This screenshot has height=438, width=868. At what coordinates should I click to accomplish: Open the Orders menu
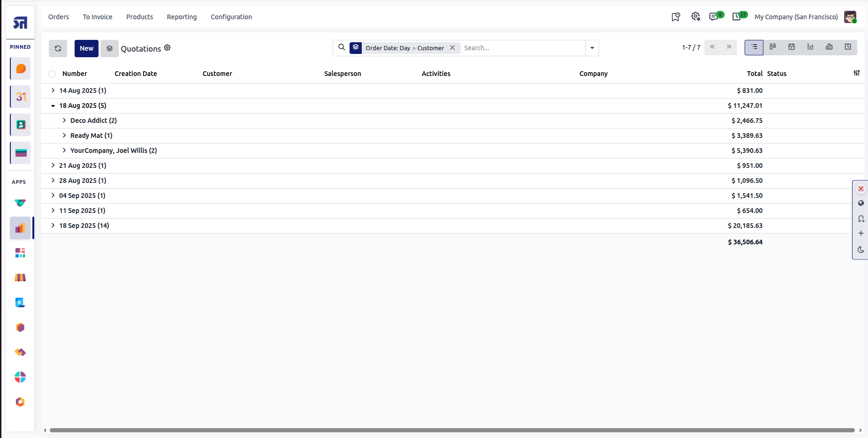[59, 17]
